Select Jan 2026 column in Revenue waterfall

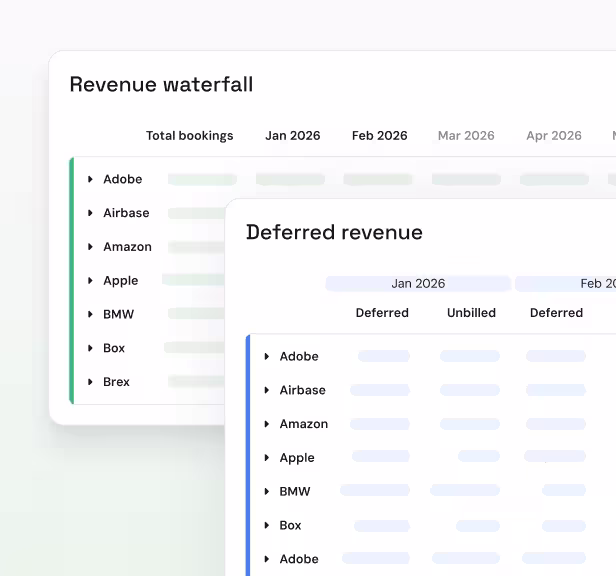point(293,136)
